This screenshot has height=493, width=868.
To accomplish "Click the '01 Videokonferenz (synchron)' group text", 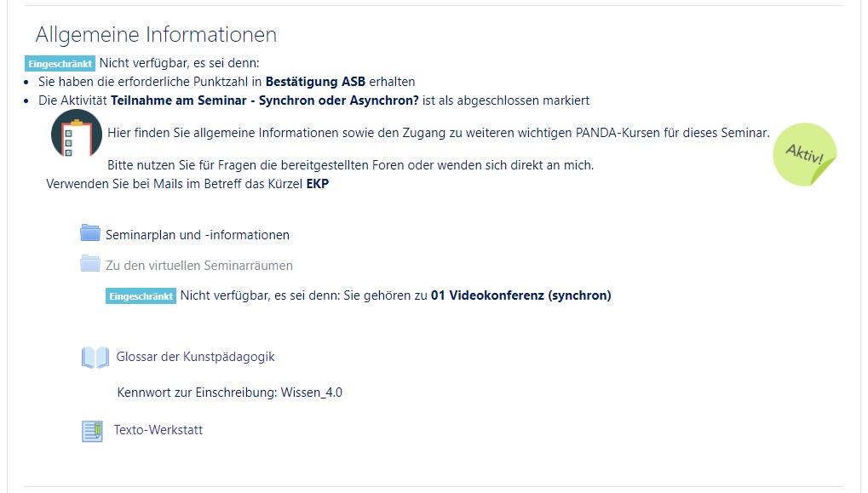I will (521, 295).
